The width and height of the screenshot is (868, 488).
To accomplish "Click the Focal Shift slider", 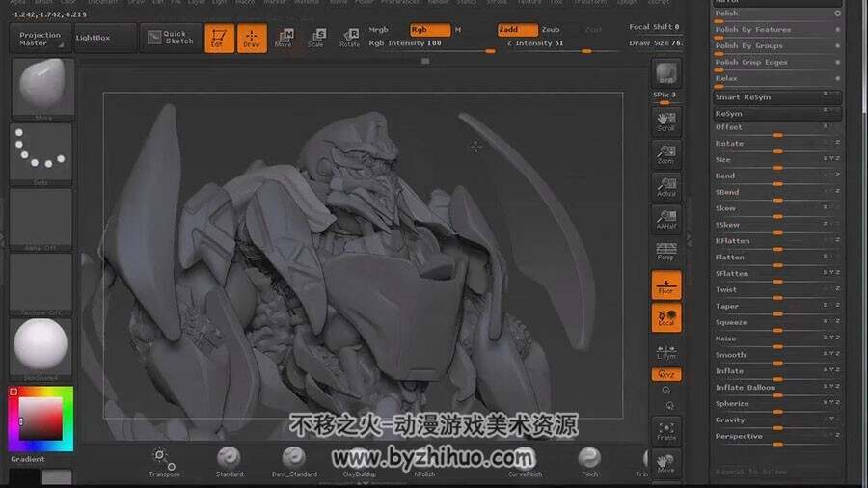I will (x=655, y=27).
